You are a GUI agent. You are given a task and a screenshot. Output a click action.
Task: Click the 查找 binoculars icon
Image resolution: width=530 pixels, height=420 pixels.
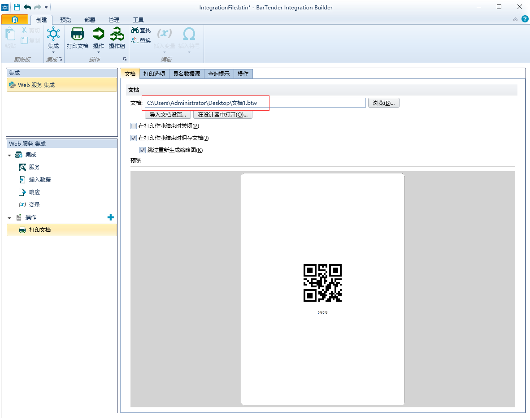pyautogui.click(x=135, y=30)
